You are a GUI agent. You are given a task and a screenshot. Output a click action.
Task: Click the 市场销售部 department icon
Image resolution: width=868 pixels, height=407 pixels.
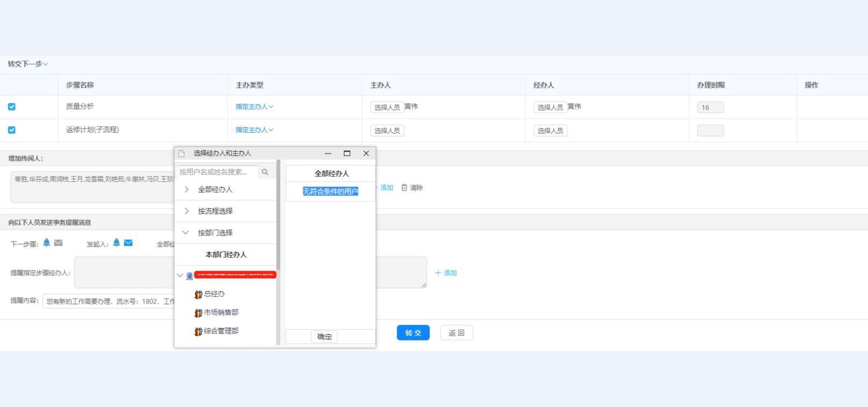pyautogui.click(x=198, y=312)
